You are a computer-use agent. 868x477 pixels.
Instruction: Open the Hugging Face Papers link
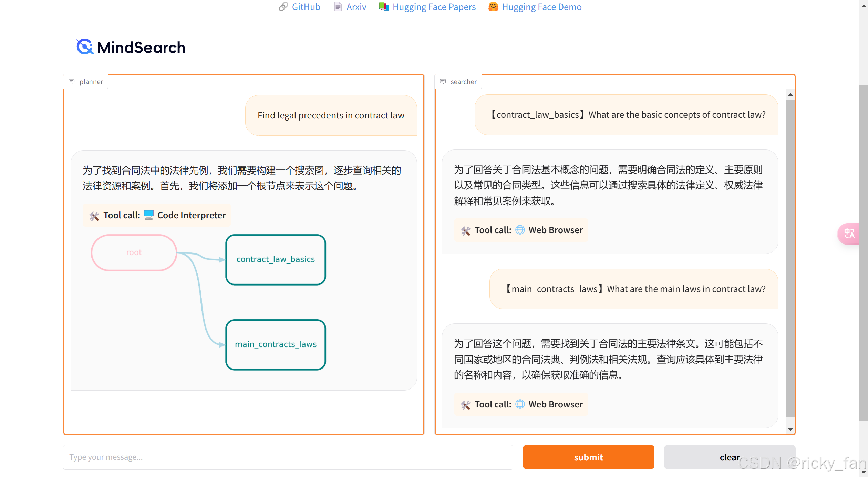coord(434,7)
